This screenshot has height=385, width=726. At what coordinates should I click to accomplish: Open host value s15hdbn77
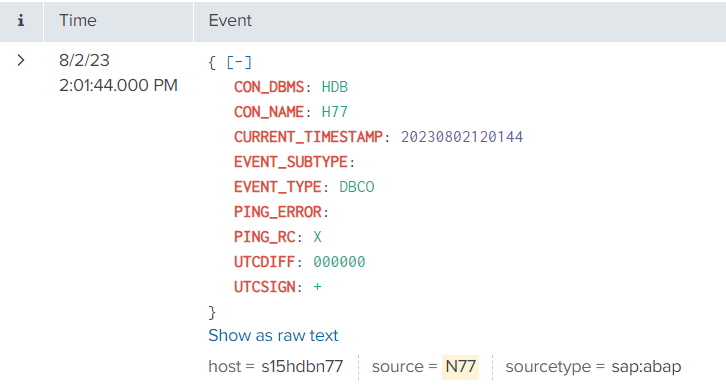click(x=302, y=366)
